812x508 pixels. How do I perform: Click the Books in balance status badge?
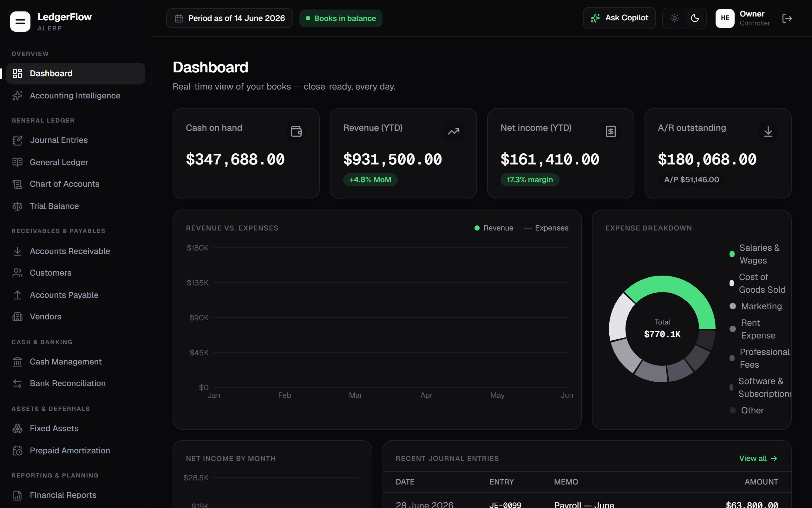pos(341,18)
